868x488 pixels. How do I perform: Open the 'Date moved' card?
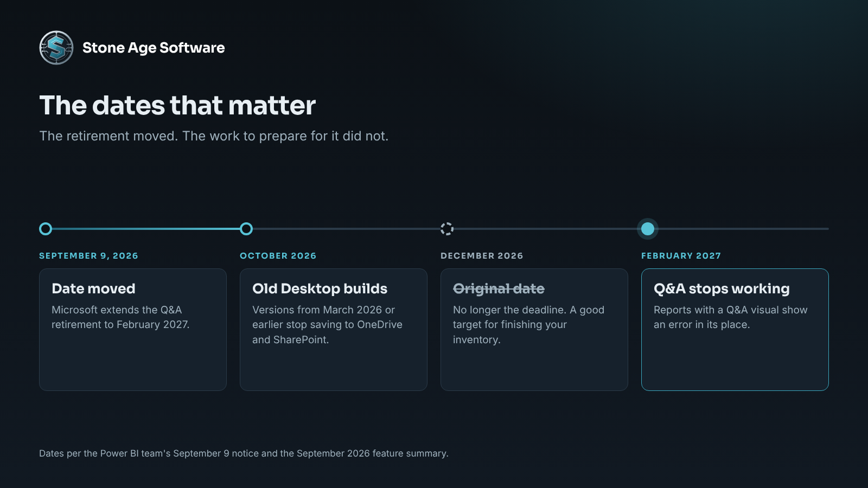tap(133, 330)
